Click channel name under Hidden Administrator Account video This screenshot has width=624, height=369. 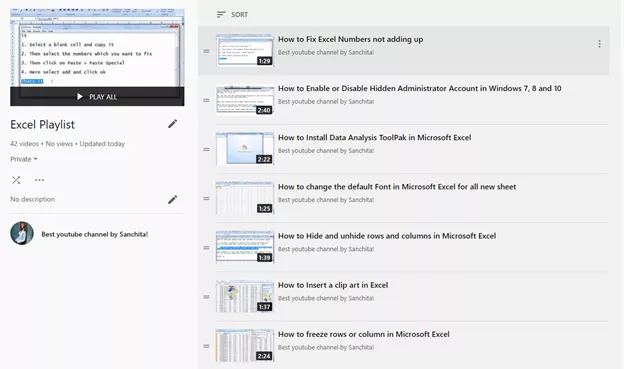point(326,102)
